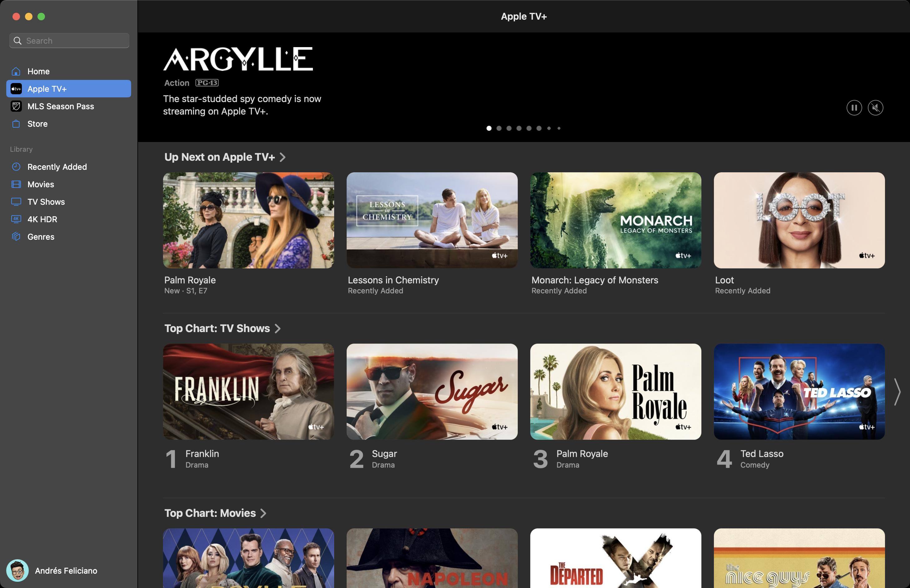
Task: Open the Top Chart: Movies section chevron
Action: pyautogui.click(x=263, y=513)
